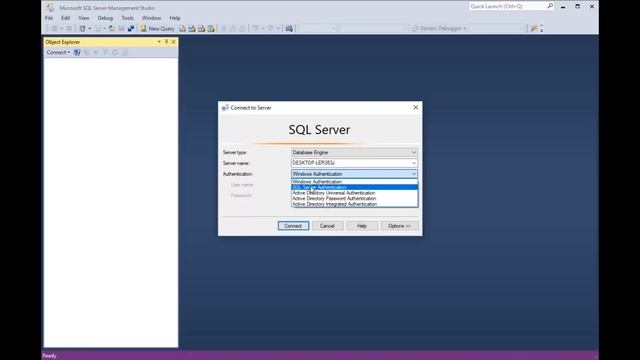
Task: Click the Open File folder icon in the toolbar
Action: tap(112, 29)
